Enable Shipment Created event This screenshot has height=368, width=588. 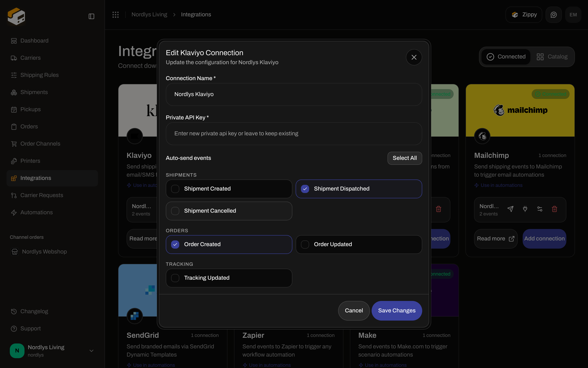pyautogui.click(x=229, y=189)
